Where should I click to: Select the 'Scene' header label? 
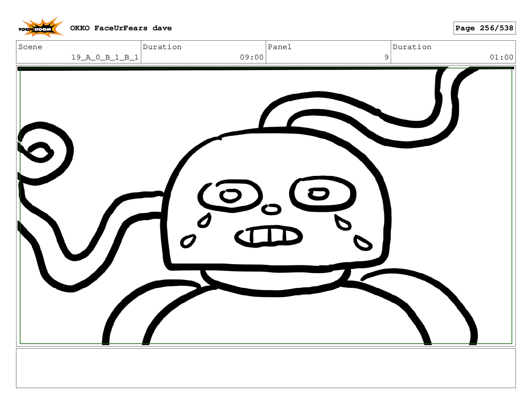30,47
